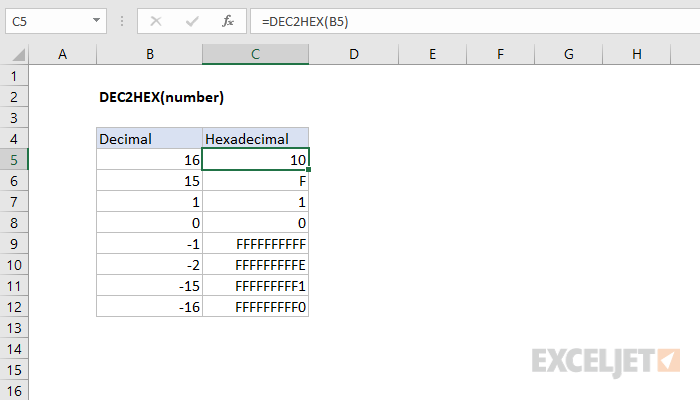Open the insert function fx icon
The height and width of the screenshot is (400, 700).
point(228,21)
